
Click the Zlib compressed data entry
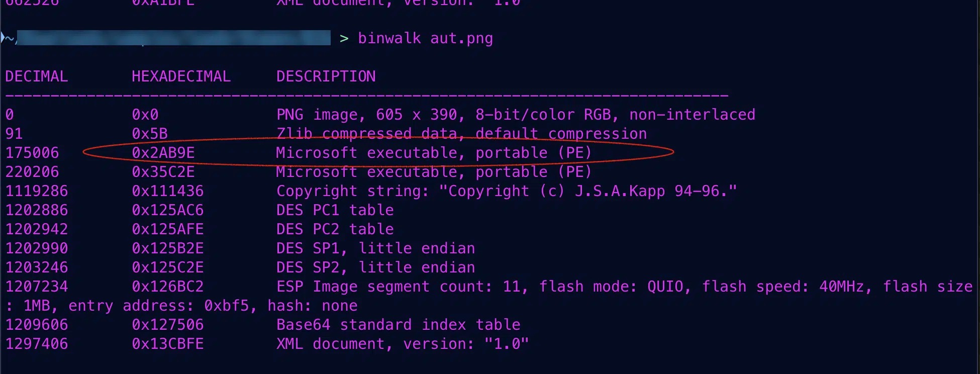[461, 134]
